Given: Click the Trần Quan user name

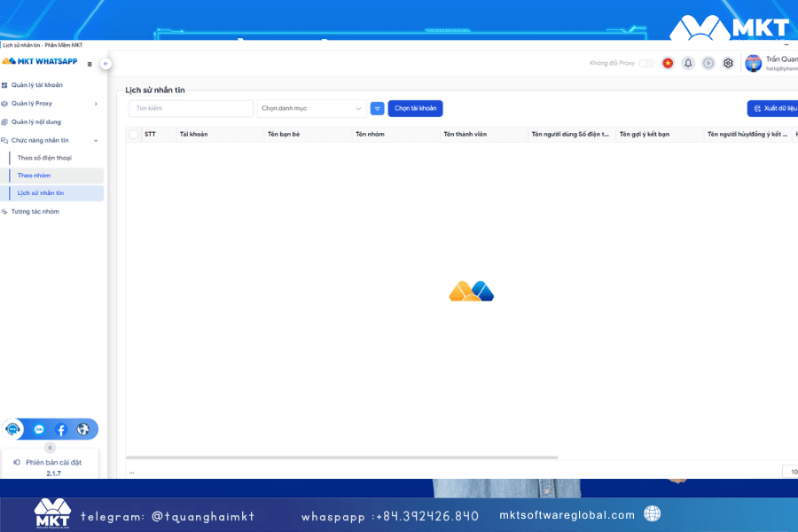Looking at the screenshot, I should tap(782, 59).
